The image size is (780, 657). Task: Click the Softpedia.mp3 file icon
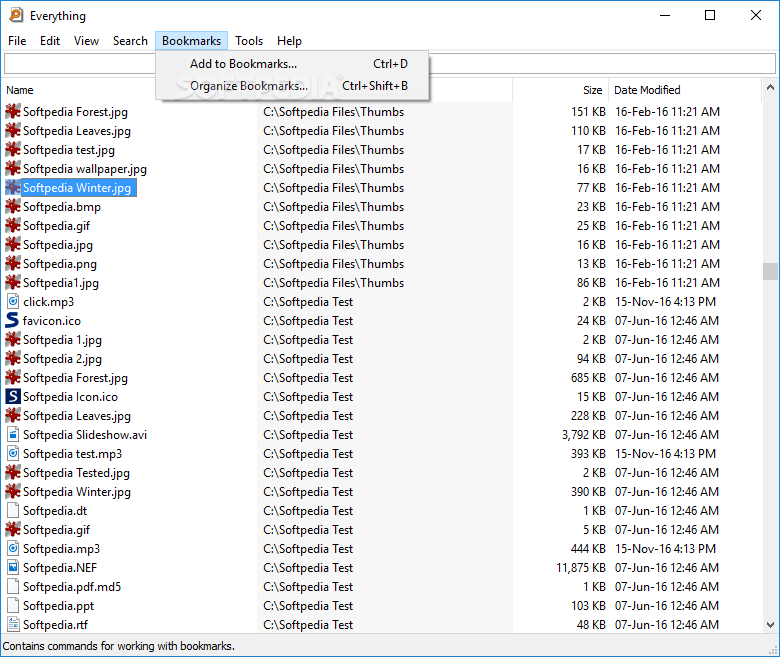point(13,548)
